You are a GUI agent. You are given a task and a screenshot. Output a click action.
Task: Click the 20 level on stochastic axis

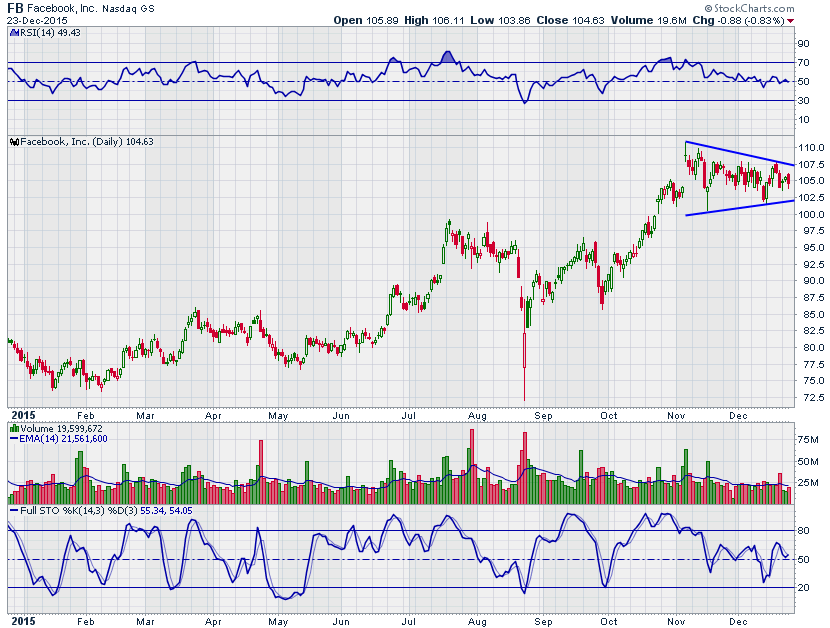coord(804,588)
